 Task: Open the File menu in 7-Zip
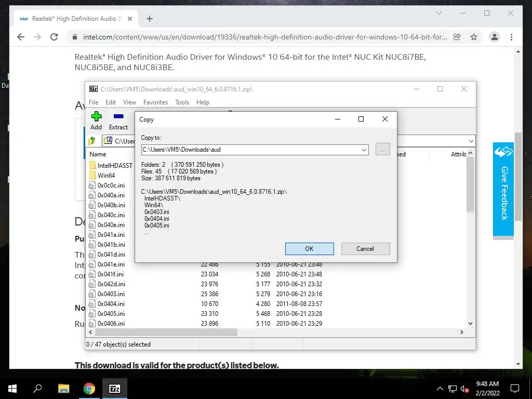tap(94, 102)
